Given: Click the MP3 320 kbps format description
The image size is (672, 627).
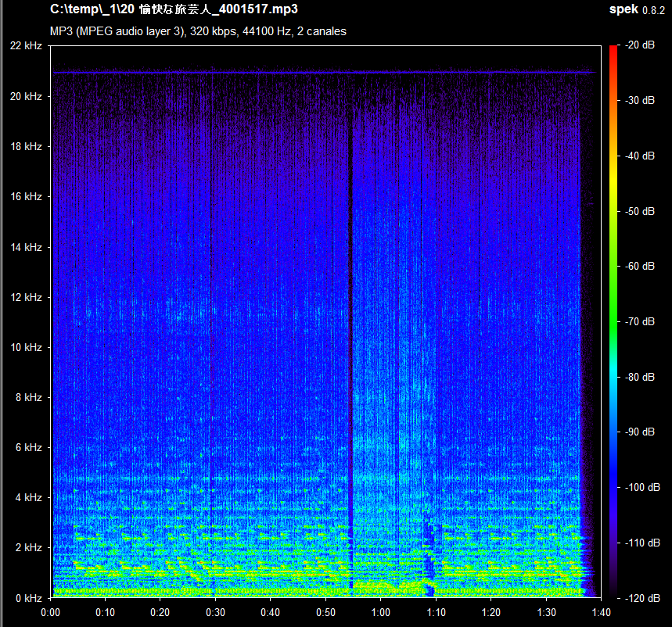Looking at the screenshot, I should tap(198, 31).
